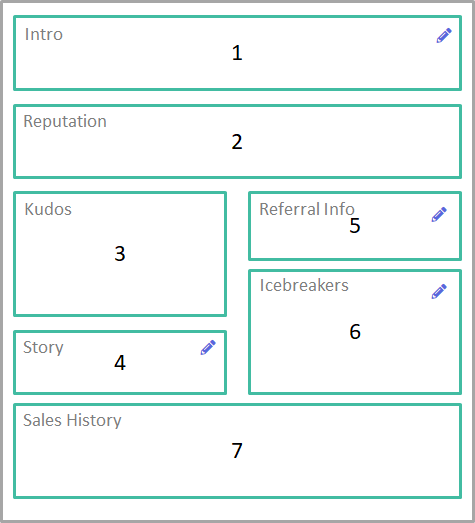Select the Kudos heading label
475x523 pixels.
tap(48, 209)
